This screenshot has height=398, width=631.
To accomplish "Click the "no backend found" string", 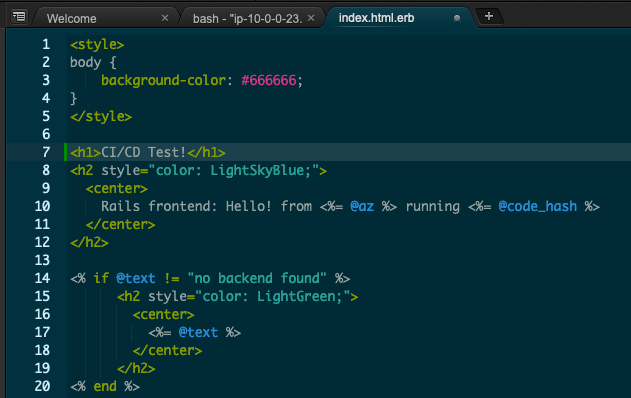I will click(x=257, y=278).
